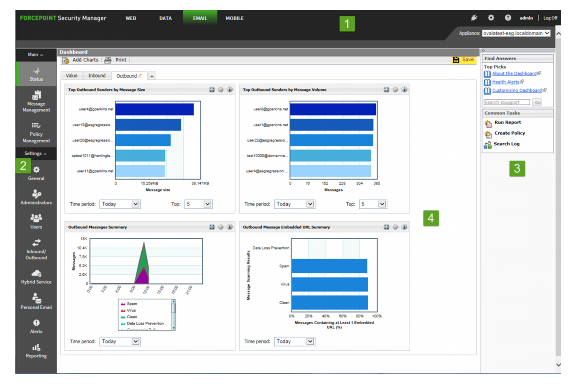
Task: Open the Inbound dashboard tab
Action: [97, 76]
